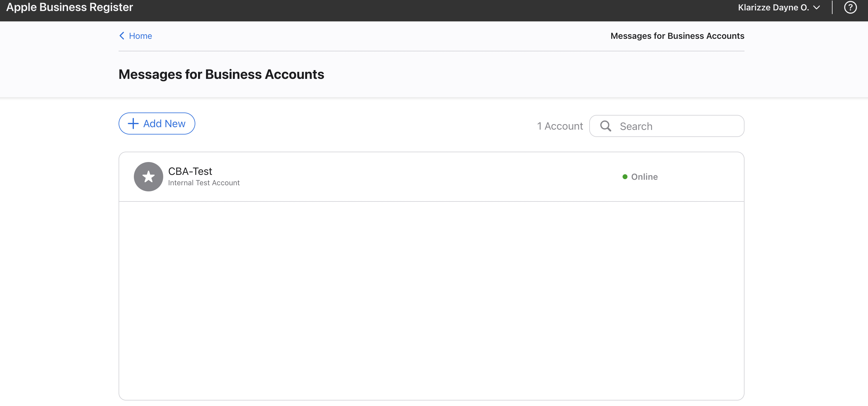Click the CBA-Test star avatar icon
Viewport: 868px width, 406px height.
(x=148, y=176)
